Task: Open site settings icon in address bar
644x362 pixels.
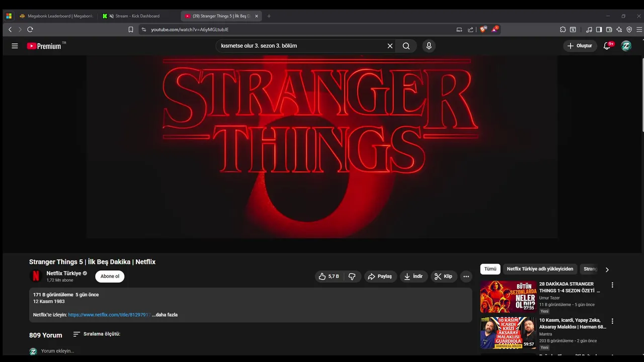Action: (144, 30)
